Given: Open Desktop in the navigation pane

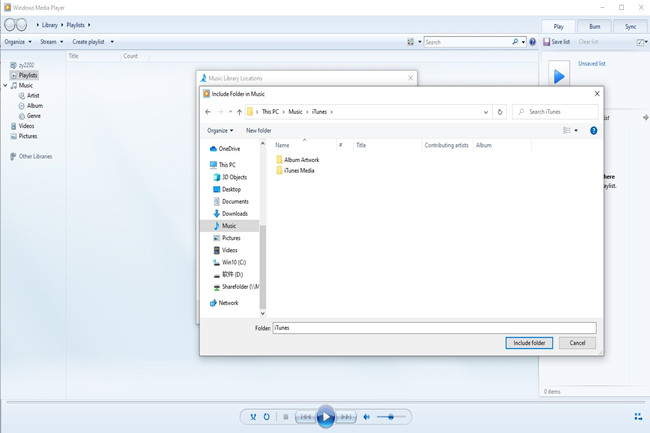Looking at the screenshot, I should (x=227, y=189).
